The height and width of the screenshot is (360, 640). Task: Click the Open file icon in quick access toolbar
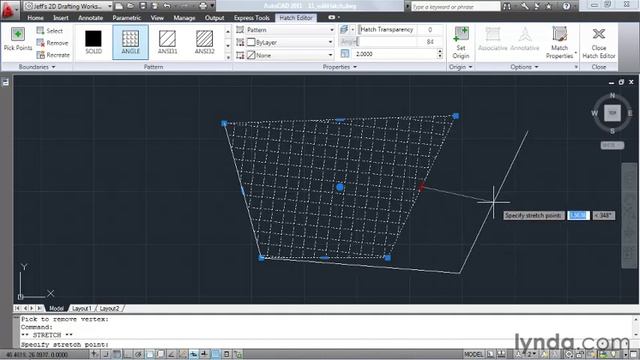pos(131,6)
